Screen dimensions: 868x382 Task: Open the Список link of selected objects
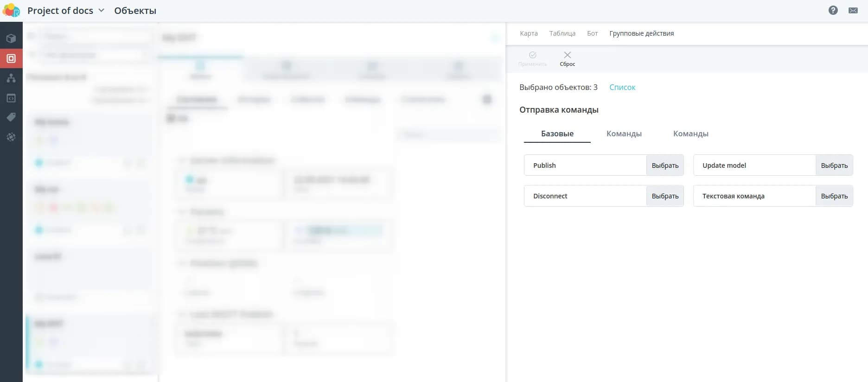[622, 87]
